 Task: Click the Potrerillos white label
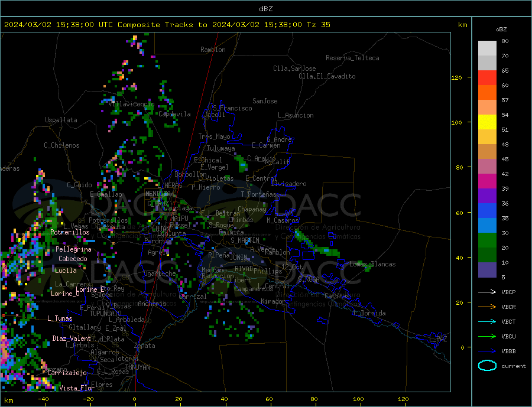click(70, 232)
